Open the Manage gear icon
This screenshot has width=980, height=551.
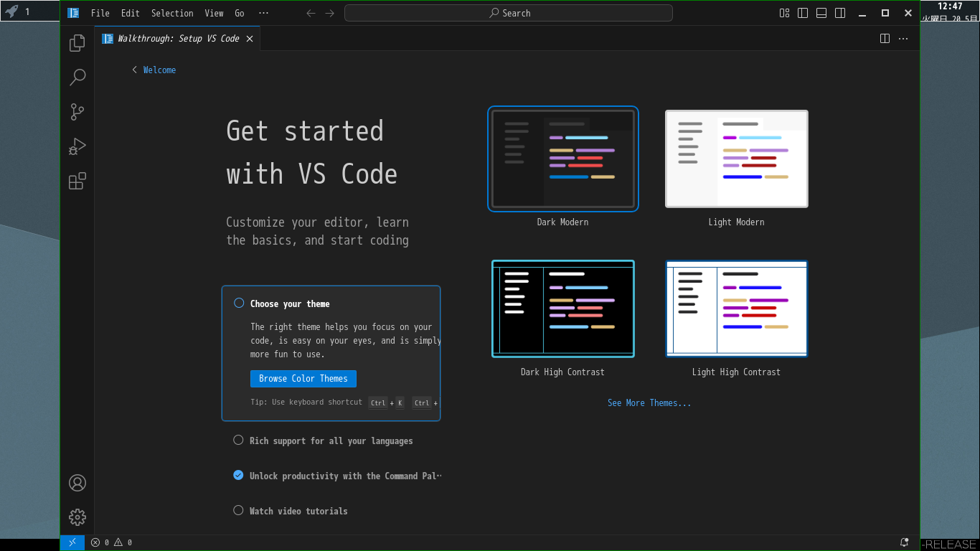pos(77,517)
